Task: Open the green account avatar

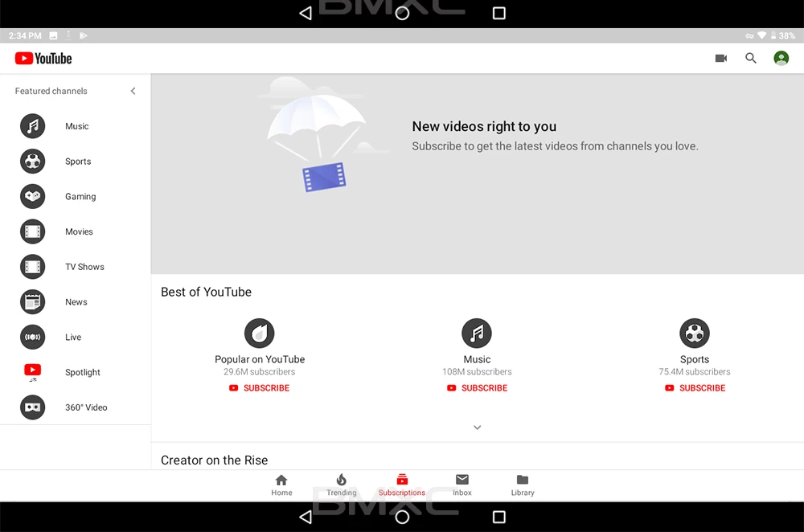Action: [781, 59]
